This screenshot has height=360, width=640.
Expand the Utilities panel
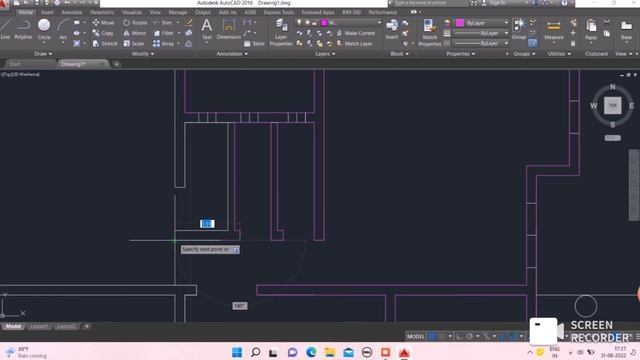[559, 53]
